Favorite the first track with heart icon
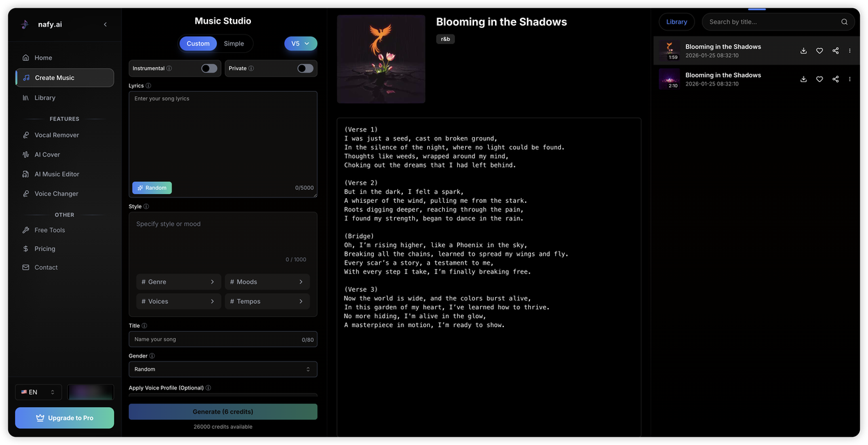 819,51
